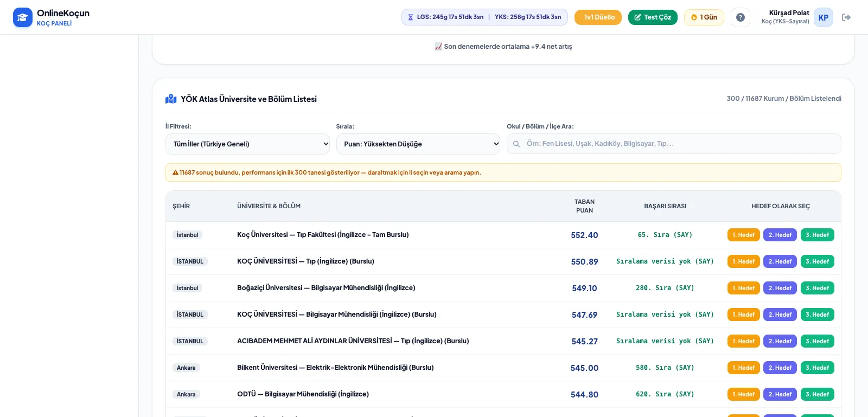The height and width of the screenshot is (417, 868).
Task: Open the İl Filtresi dropdown
Action: [x=247, y=144]
